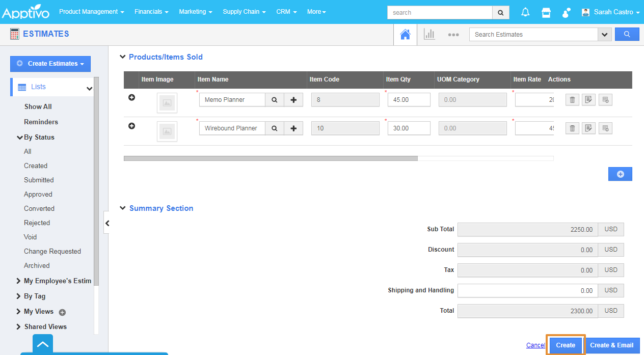
Task: Open note icon for Wirebound Planner row
Action: point(588,128)
